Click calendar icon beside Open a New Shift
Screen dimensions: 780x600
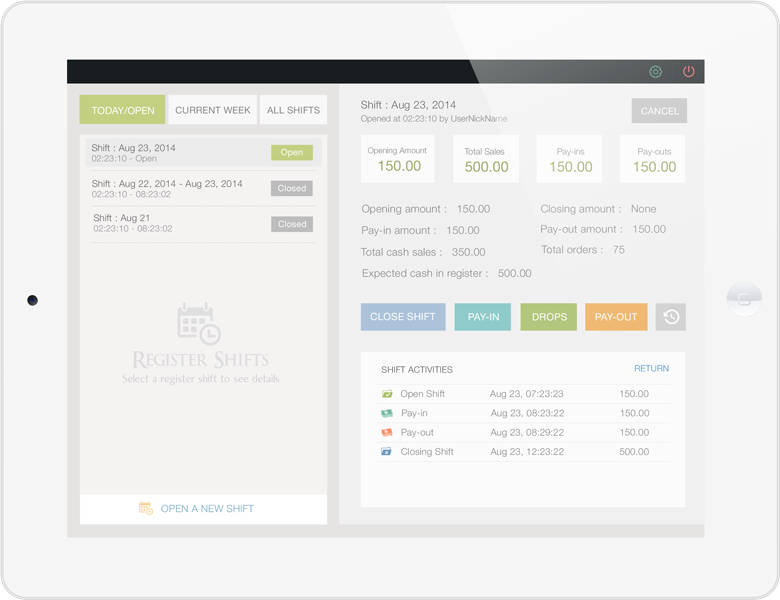[146, 509]
